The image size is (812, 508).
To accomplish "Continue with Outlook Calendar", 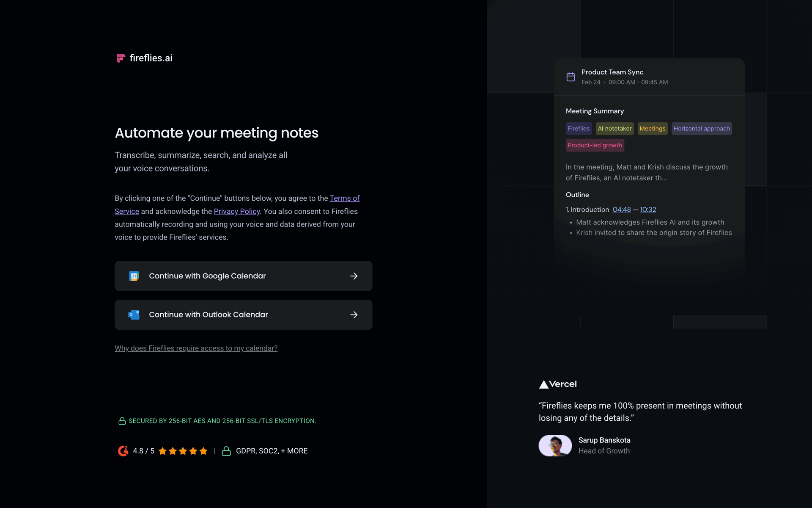I will click(x=244, y=315).
